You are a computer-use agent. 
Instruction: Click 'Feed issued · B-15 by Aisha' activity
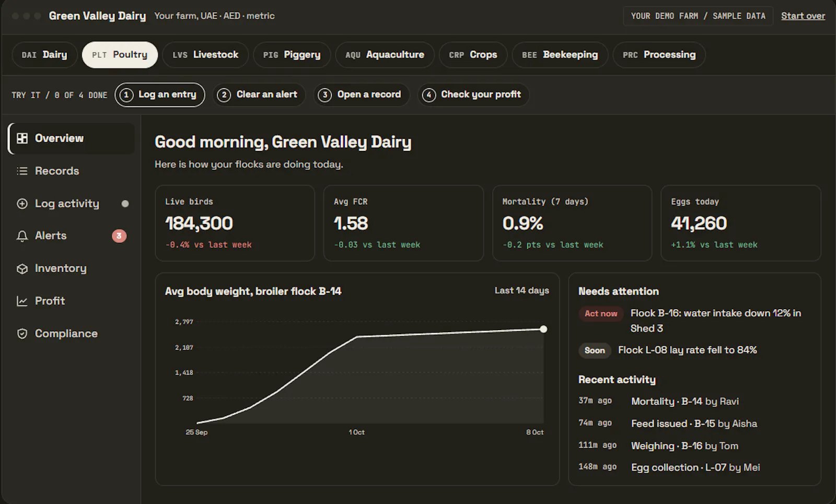pyautogui.click(x=694, y=424)
